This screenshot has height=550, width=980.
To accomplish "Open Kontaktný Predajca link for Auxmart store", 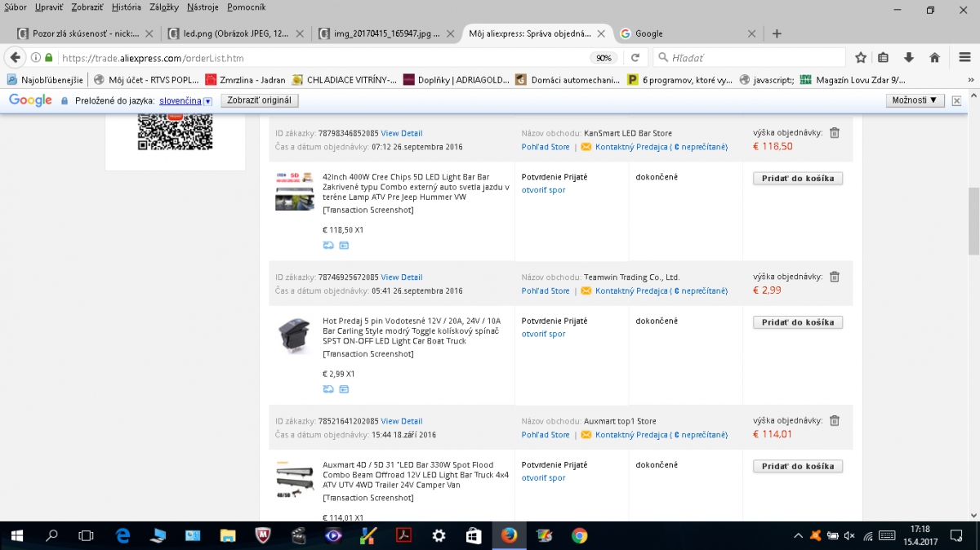I will pyautogui.click(x=661, y=435).
